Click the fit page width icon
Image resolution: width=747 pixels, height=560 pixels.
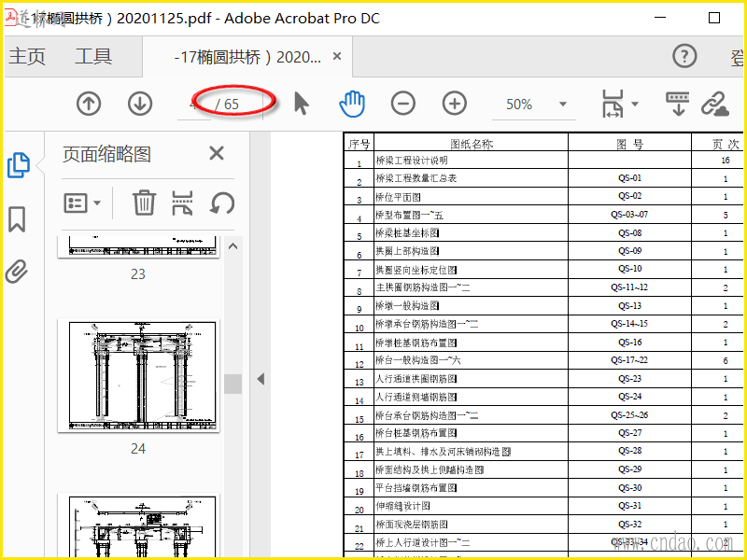tap(613, 104)
